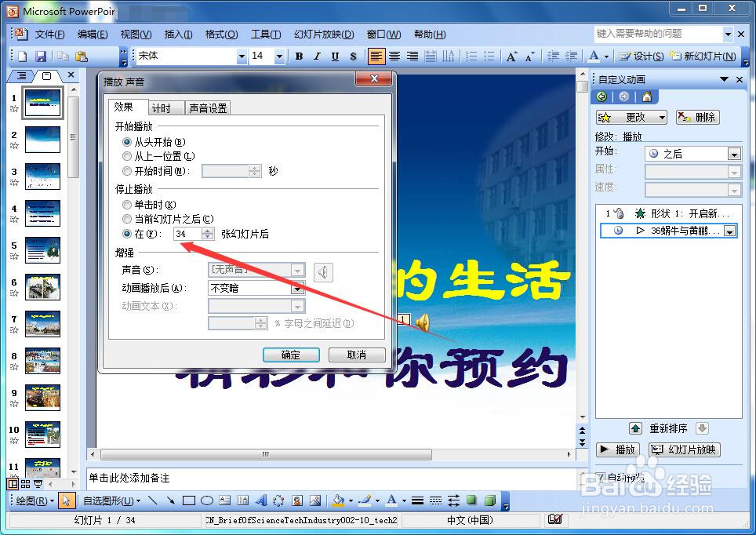The height and width of the screenshot is (535, 756).
Task: Select 从上一位置 radio button
Action: coord(127,156)
